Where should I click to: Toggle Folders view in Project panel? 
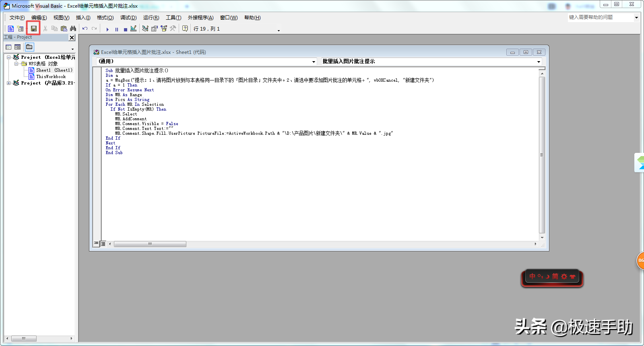29,47
